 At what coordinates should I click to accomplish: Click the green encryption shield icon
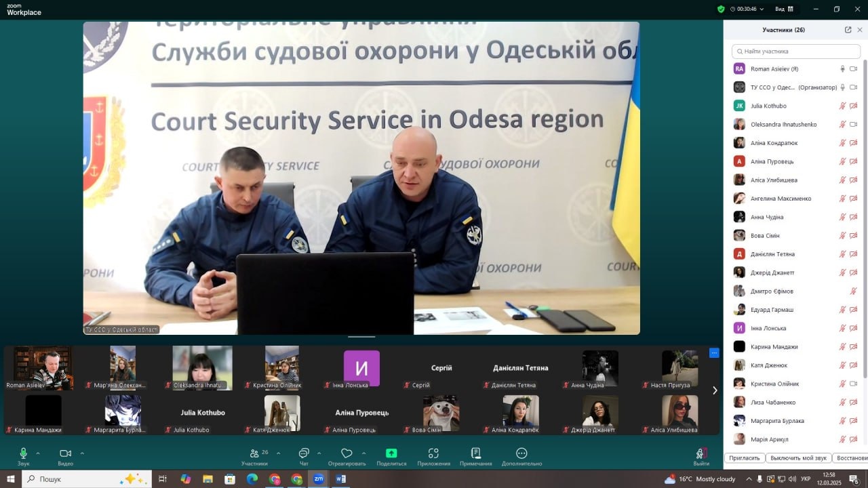click(x=721, y=9)
